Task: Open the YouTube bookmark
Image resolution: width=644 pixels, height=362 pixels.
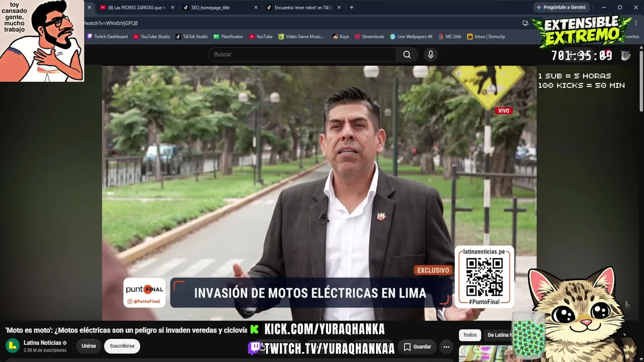Action: [261, 37]
